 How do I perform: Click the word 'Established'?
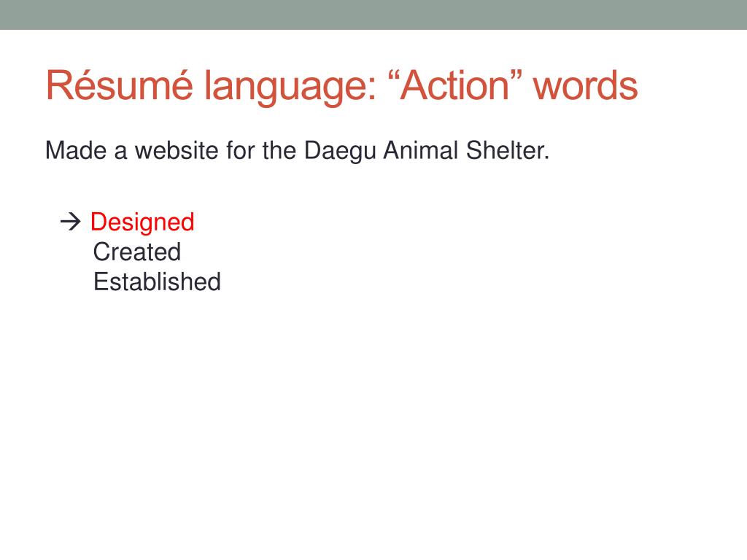(x=158, y=281)
